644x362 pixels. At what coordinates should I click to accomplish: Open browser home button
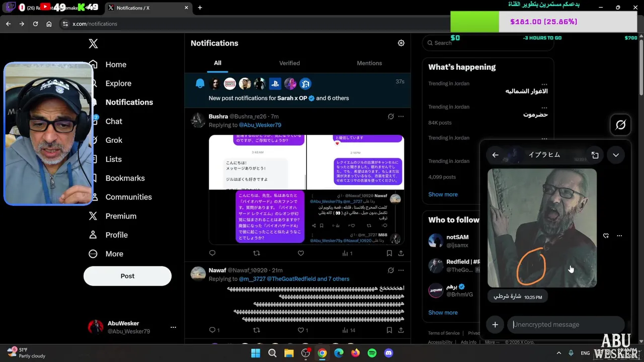click(x=49, y=24)
